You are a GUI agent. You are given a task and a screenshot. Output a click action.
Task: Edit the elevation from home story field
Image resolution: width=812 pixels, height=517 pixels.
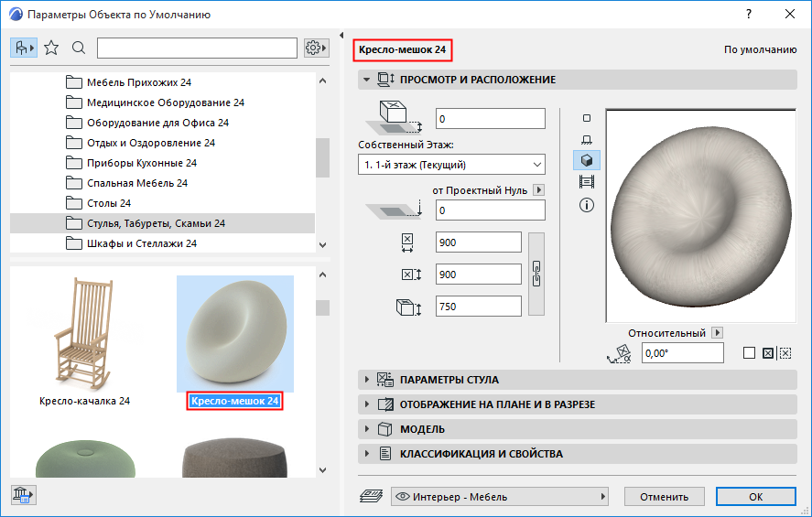(x=491, y=119)
